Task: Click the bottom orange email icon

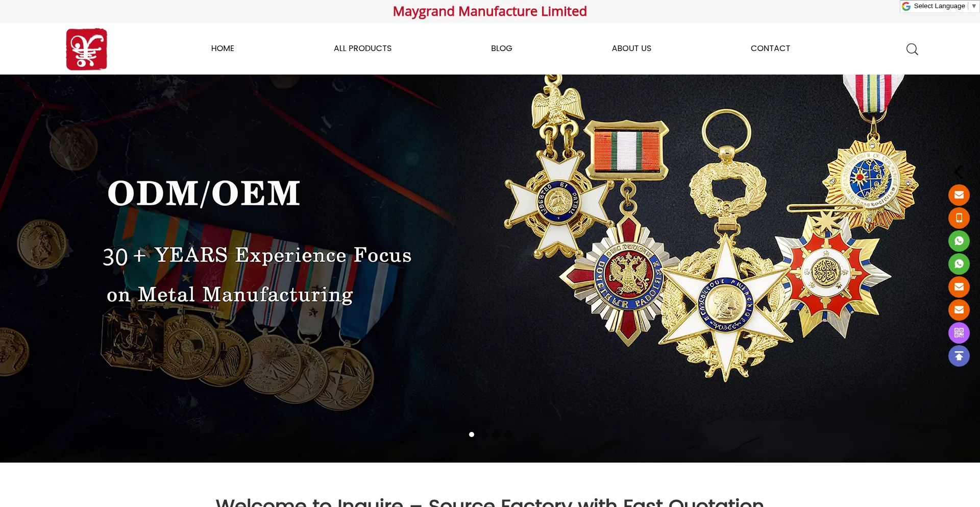Action: [959, 310]
